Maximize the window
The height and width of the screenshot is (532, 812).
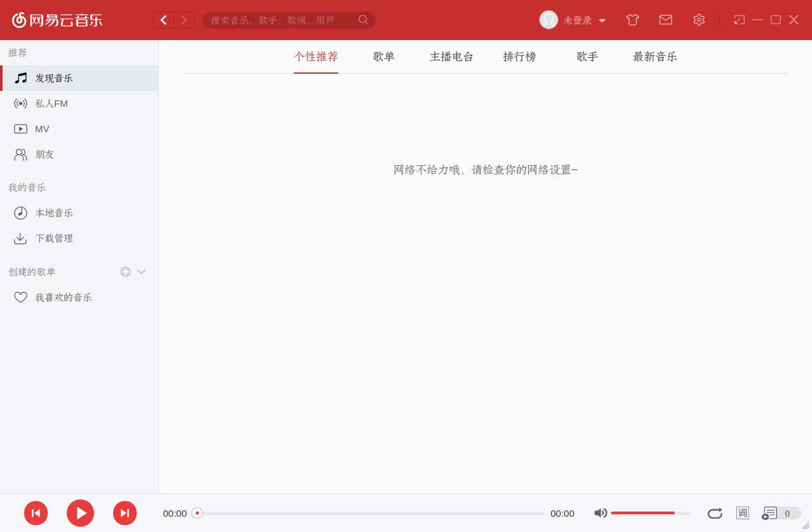776,20
